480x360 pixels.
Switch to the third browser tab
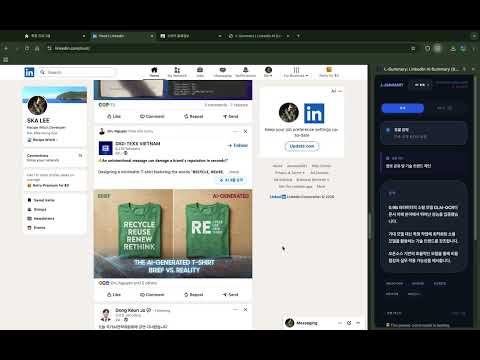pyautogui.click(x=190, y=36)
